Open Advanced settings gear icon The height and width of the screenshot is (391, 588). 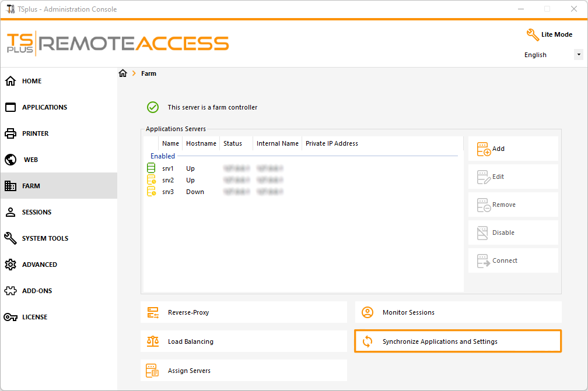tap(10, 265)
